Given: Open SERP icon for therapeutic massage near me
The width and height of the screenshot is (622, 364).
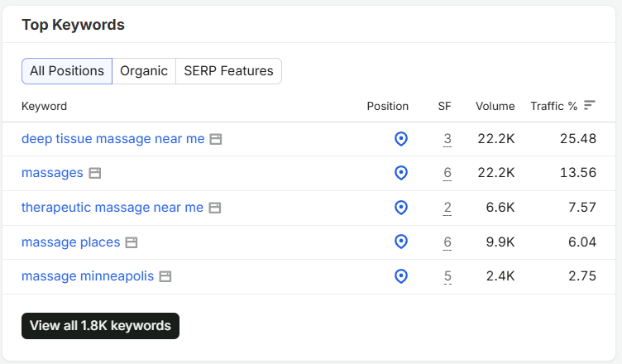Looking at the screenshot, I should pos(214,208).
